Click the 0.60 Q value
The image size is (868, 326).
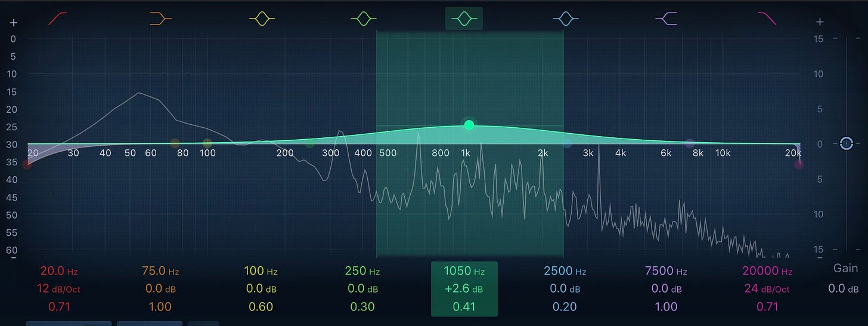pyautogui.click(x=261, y=307)
